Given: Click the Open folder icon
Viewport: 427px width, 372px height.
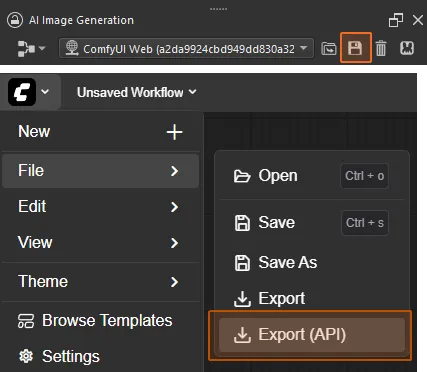Looking at the screenshot, I should (x=242, y=176).
